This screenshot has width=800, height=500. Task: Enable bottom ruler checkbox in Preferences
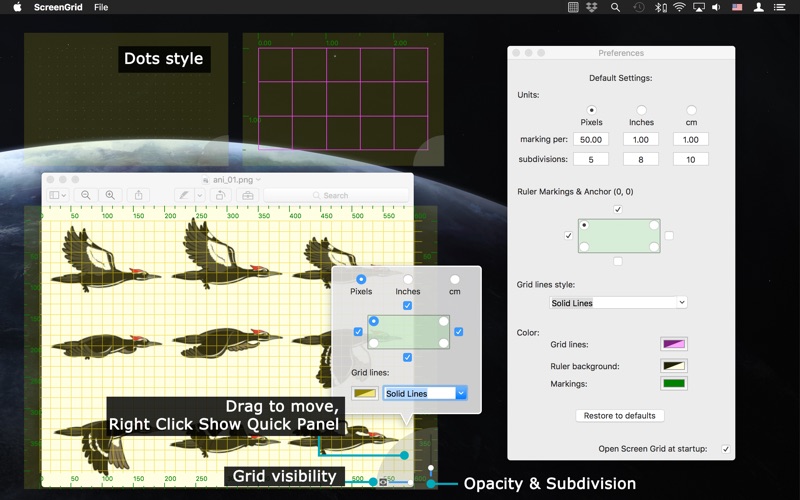click(618, 261)
